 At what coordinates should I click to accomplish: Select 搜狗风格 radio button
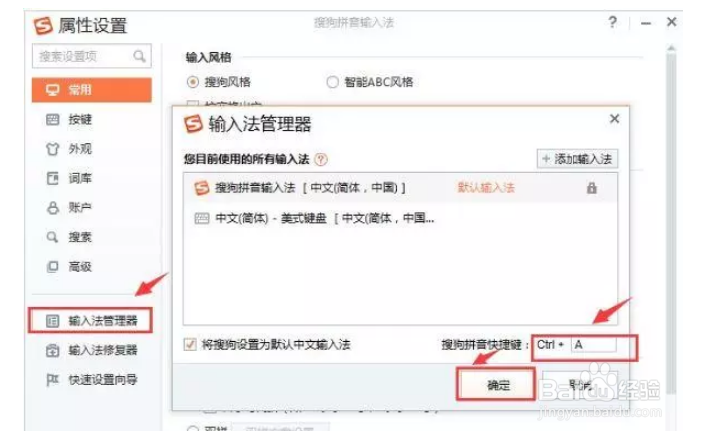click(x=193, y=82)
